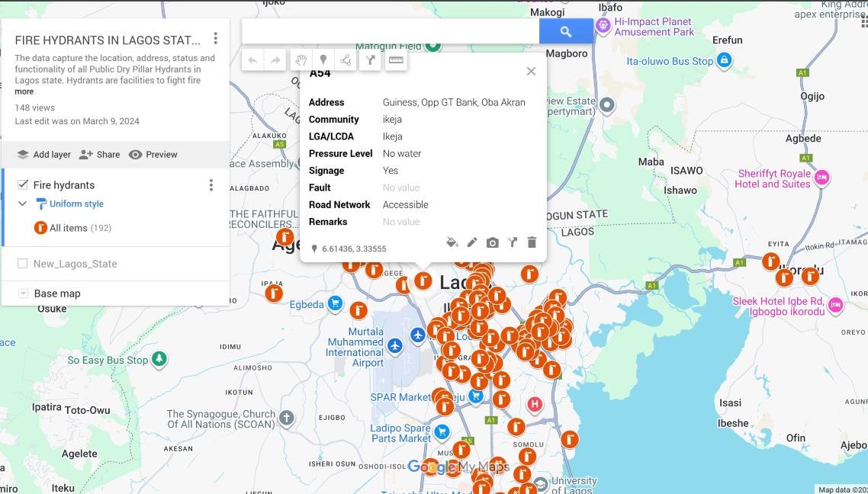Select the Add marker tool
Screen dimensions: 868x494
(x=323, y=60)
